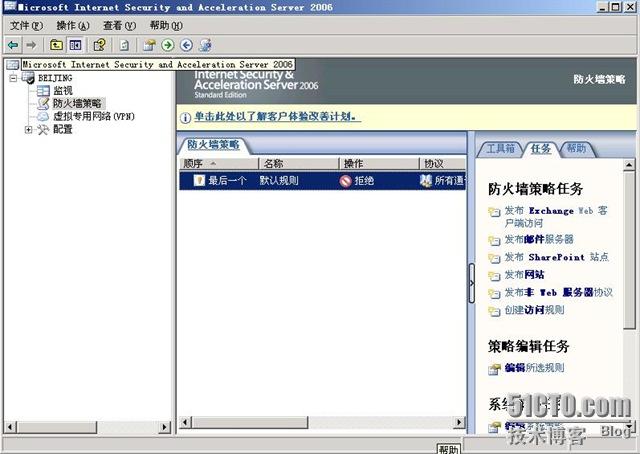Switch to the 工具箱 tab
The width and height of the screenshot is (640, 454).
point(500,149)
